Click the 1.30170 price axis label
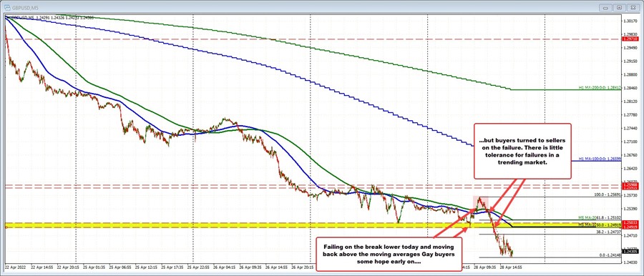This screenshot has height=276, width=644. tap(630, 21)
